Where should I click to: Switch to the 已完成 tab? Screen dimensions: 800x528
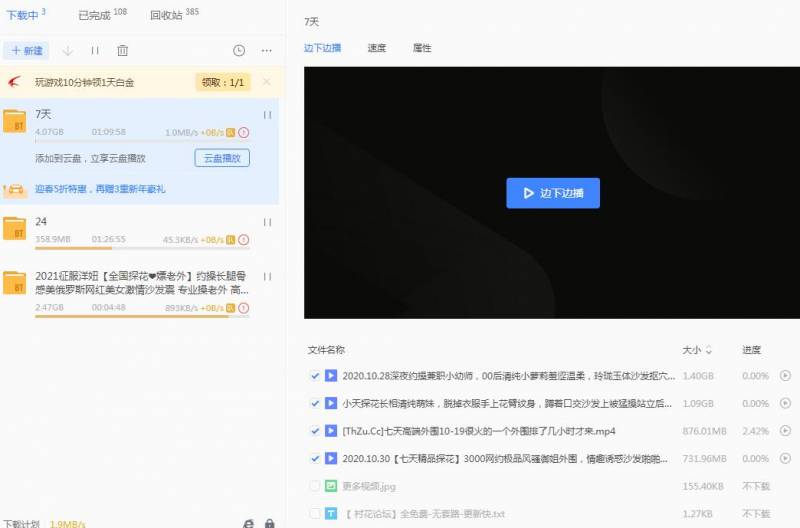pyautogui.click(x=100, y=15)
